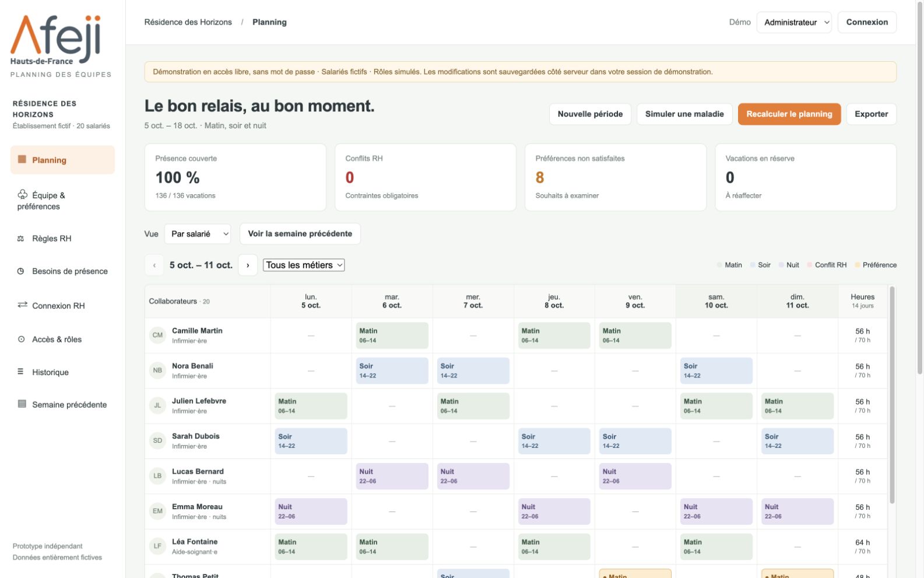Click the page vertical scrollbar
The height and width of the screenshot is (578, 924).
(x=920, y=187)
